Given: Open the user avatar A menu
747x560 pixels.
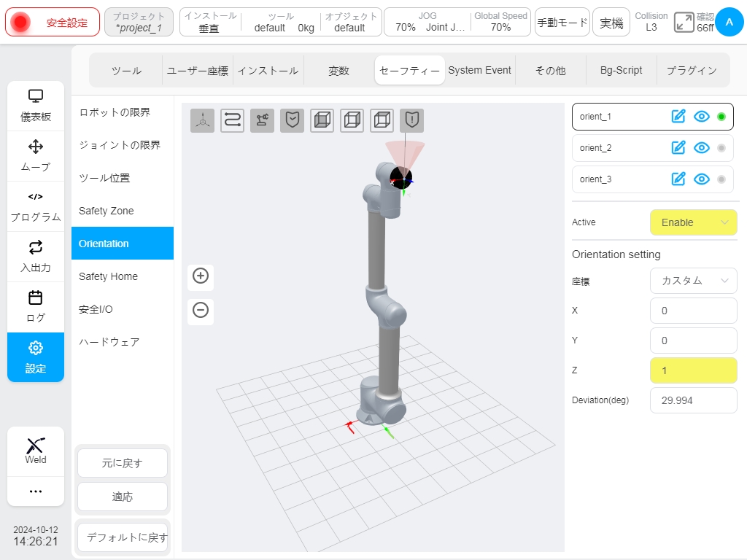Looking at the screenshot, I should (729, 22).
